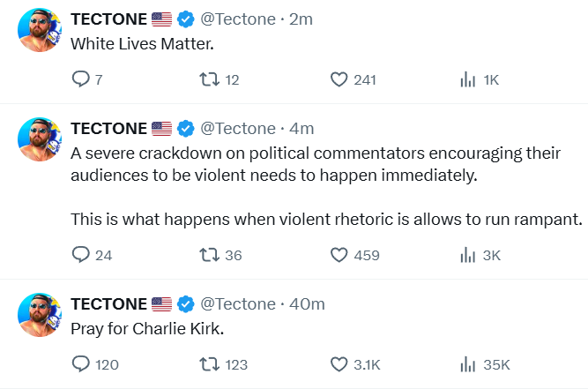Click the @Tectone handle on the 40m tweet
Image resolution: width=588 pixels, height=389 pixels.
click(x=238, y=303)
